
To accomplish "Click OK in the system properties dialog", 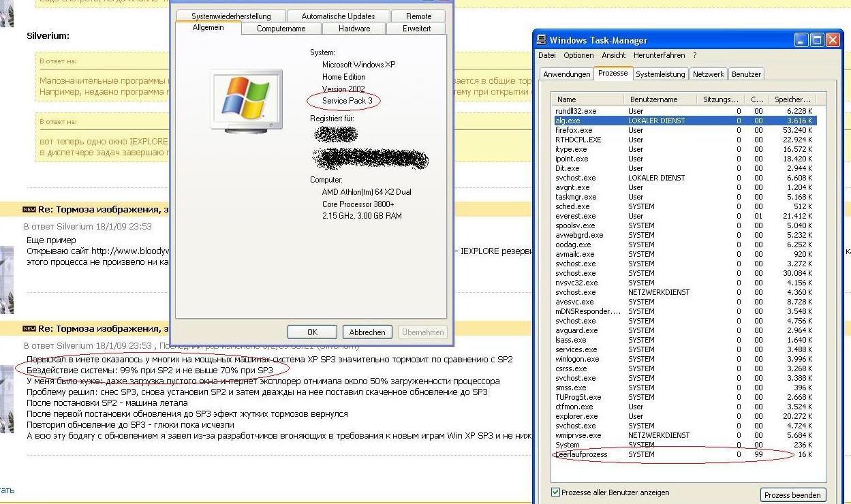I will (x=312, y=332).
